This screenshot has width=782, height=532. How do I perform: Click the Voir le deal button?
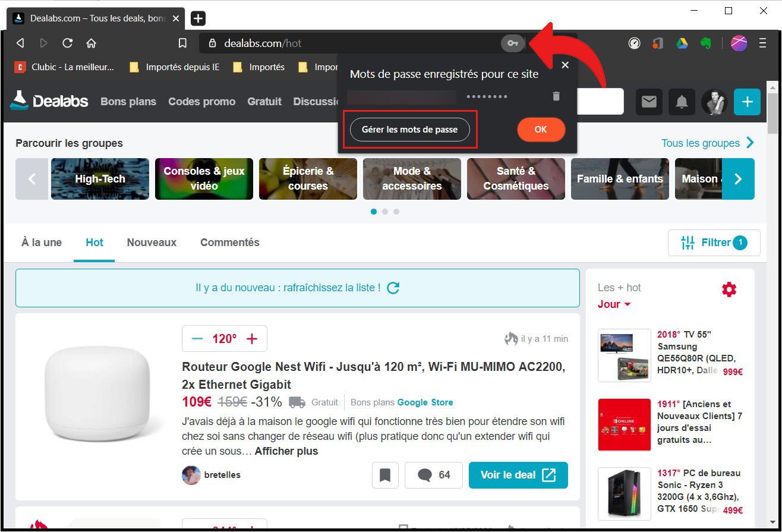coord(518,475)
